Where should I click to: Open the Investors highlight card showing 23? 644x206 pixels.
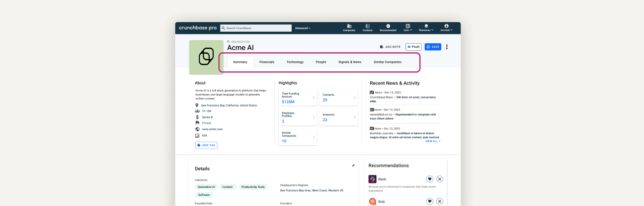339,117
